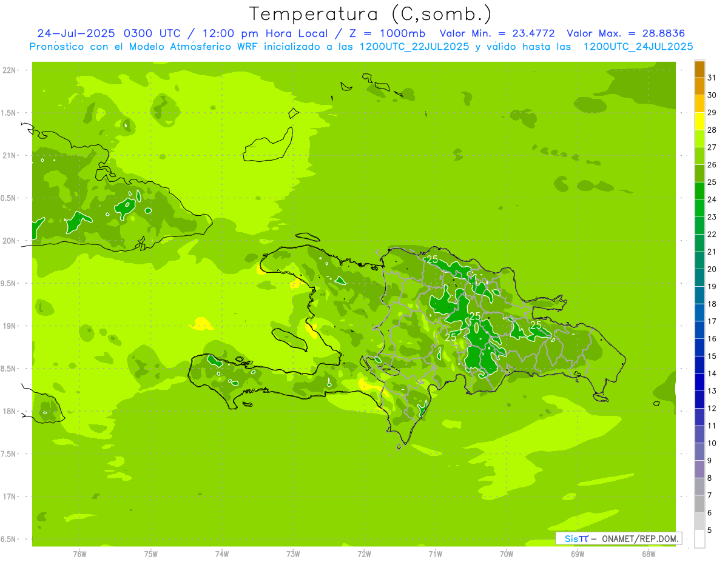Click the '71W' longitude label
728x562 pixels.
coord(435,554)
